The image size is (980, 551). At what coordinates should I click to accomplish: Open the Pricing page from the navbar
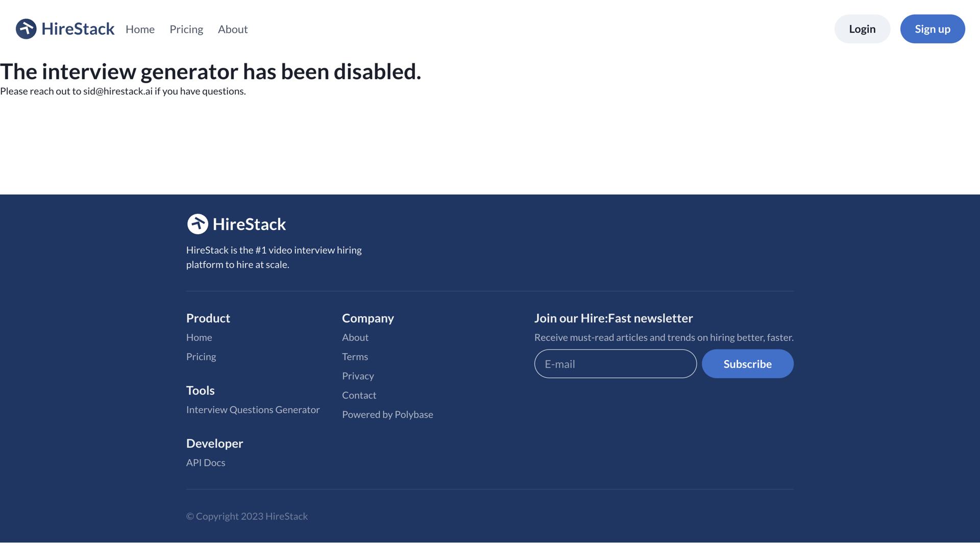[186, 29]
